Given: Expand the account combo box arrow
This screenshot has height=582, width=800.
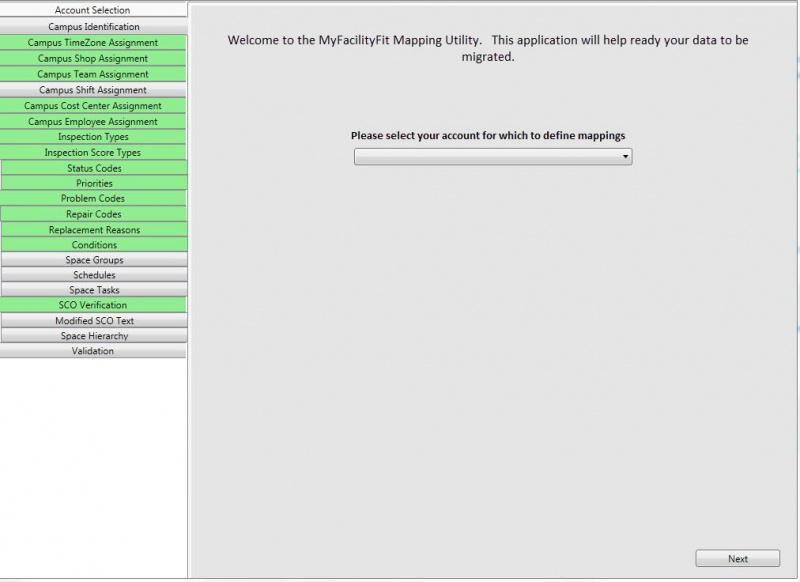Looking at the screenshot, I should [x=625, y=156].
